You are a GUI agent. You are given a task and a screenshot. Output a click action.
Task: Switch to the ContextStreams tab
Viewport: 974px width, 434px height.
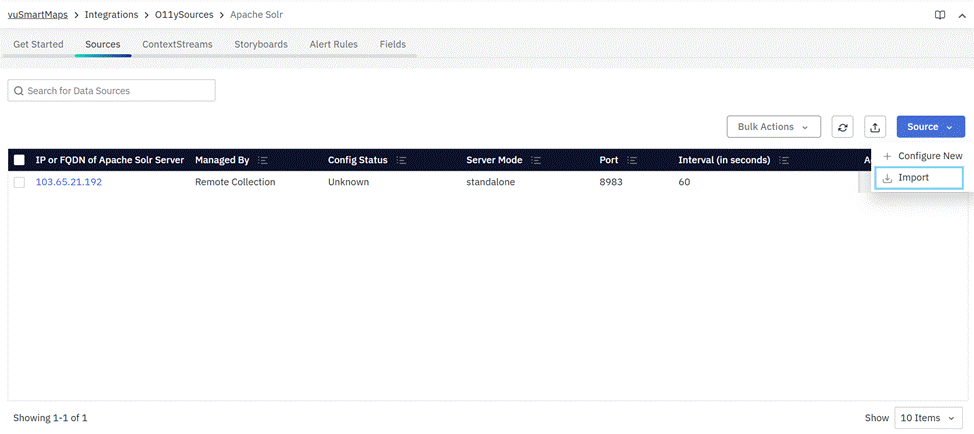pos(177,45)
